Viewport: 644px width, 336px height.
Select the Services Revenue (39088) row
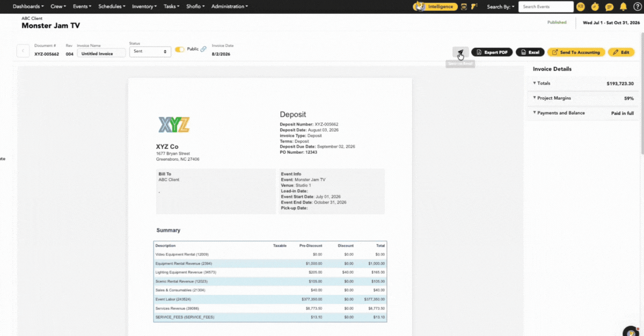[x=270, y=309]
